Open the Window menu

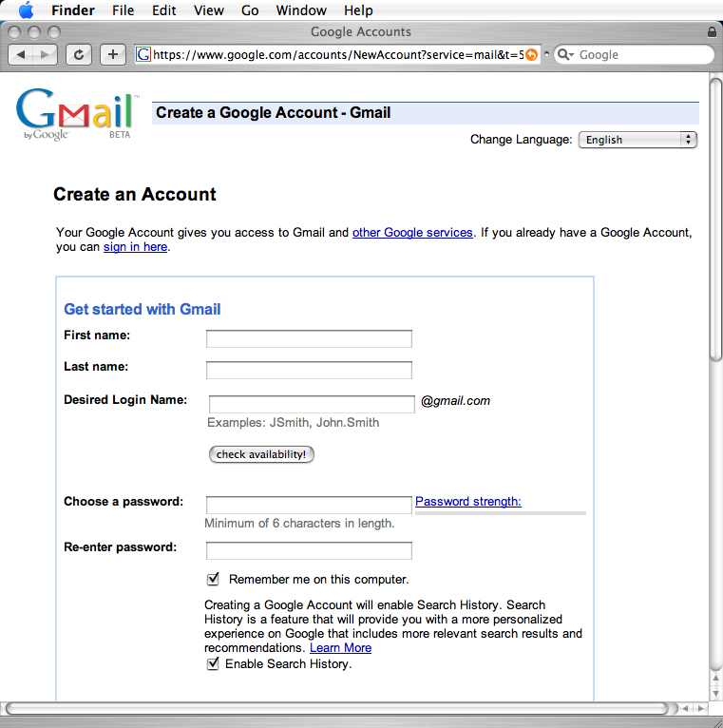tap(301, 10)
